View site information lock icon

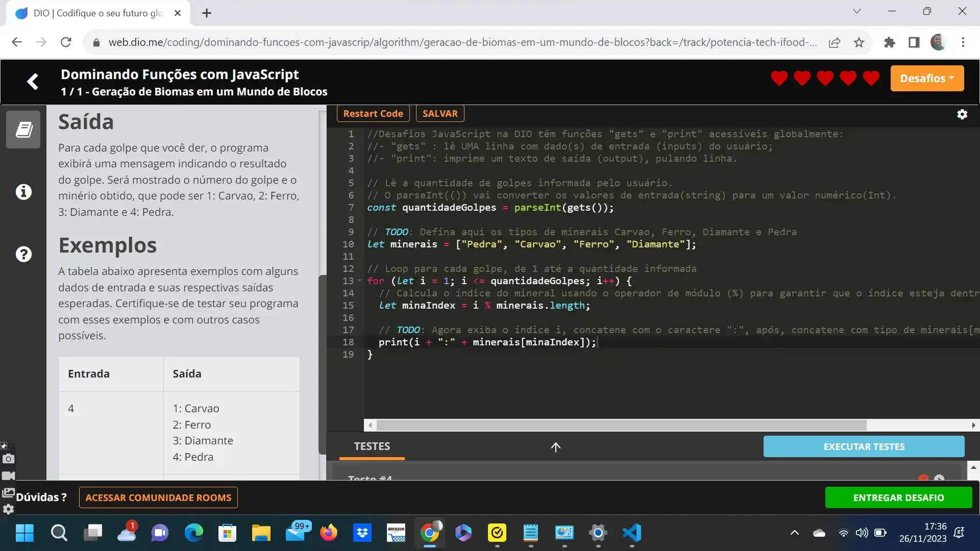click(x=96, y=43)
